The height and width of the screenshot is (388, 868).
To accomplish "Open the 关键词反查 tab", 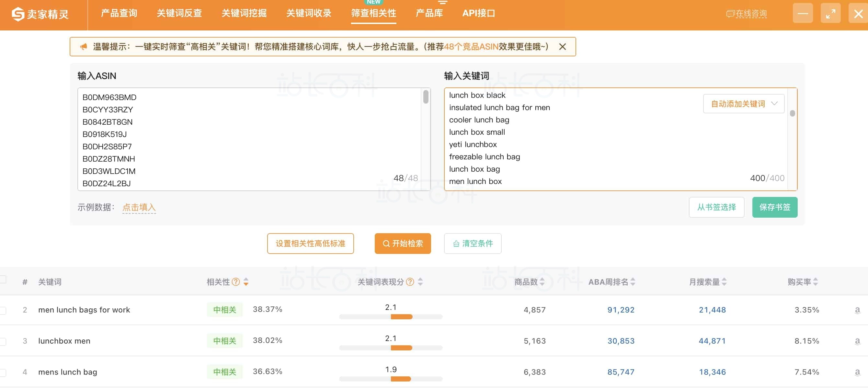I will point(179,14).
